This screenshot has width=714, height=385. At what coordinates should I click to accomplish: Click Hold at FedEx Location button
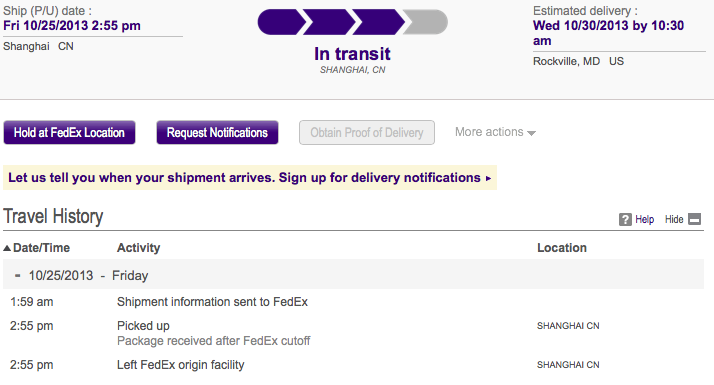point(69,133)
